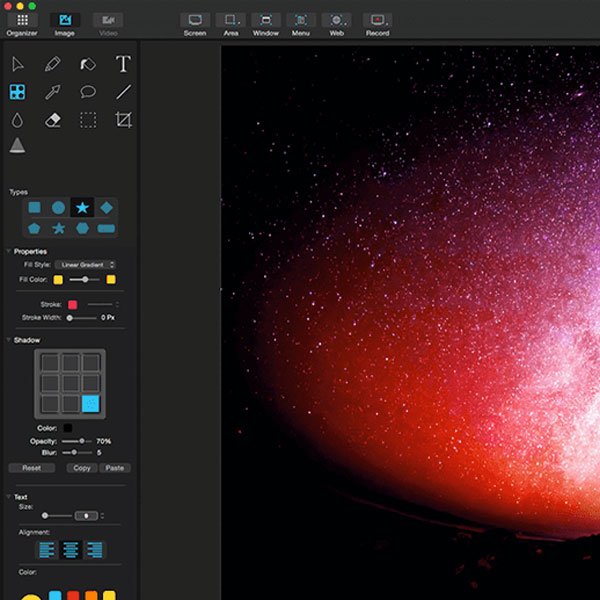Image resolution: width=600 pixels, height=600 pixels.
Task: Start a Menu capture
Action: (x=301, y=24)
